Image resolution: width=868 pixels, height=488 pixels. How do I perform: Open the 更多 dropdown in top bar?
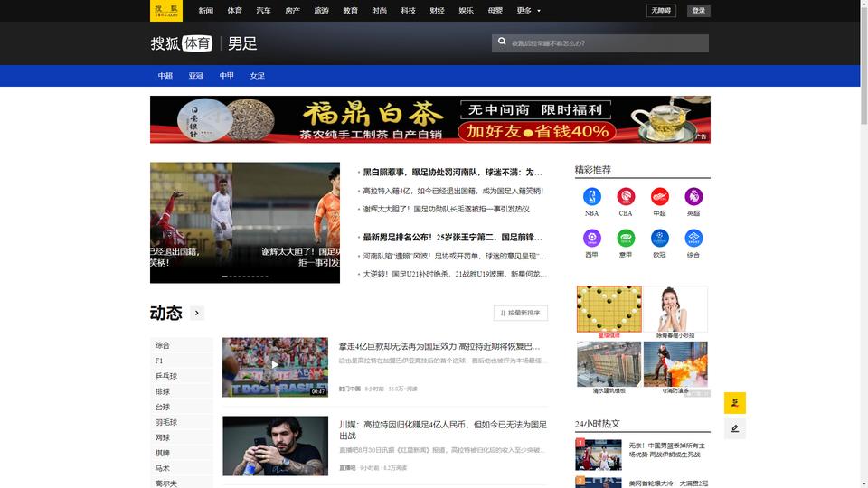click(x=528, y=11)
